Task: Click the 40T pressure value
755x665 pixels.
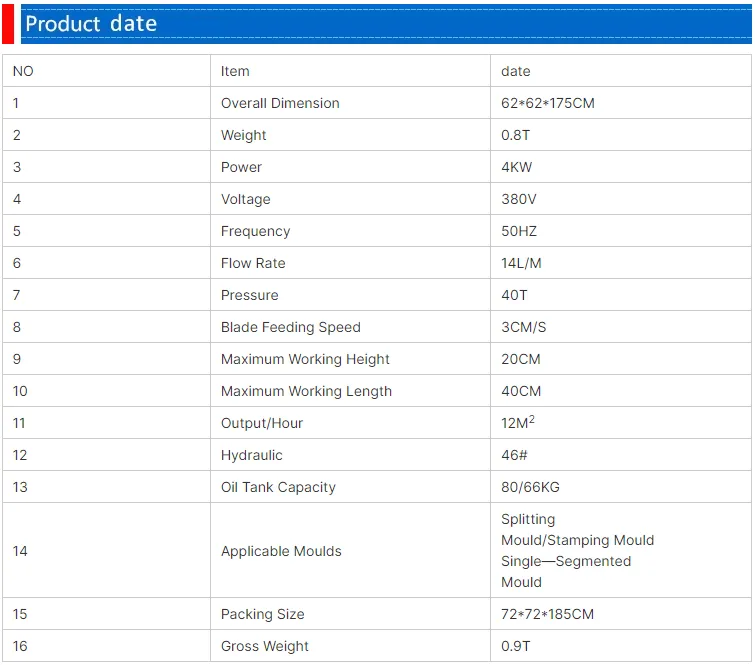Action: (x=514, y=295)
